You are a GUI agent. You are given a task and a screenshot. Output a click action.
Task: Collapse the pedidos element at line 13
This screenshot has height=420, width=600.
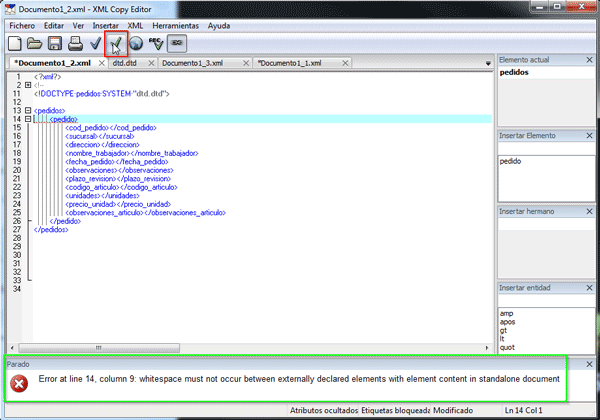pyautogui.click(x=27, y=110)
